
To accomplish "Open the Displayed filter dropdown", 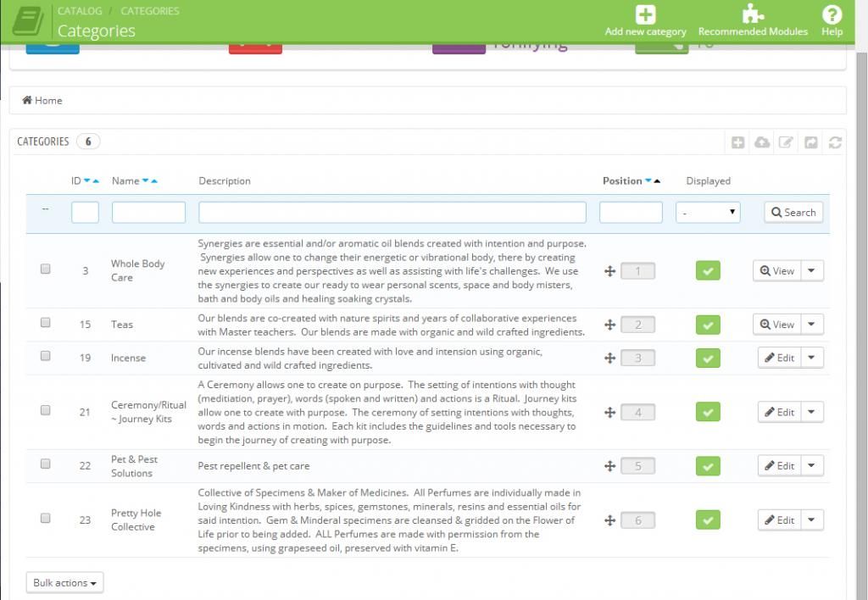I will click(x=708, y=213).
